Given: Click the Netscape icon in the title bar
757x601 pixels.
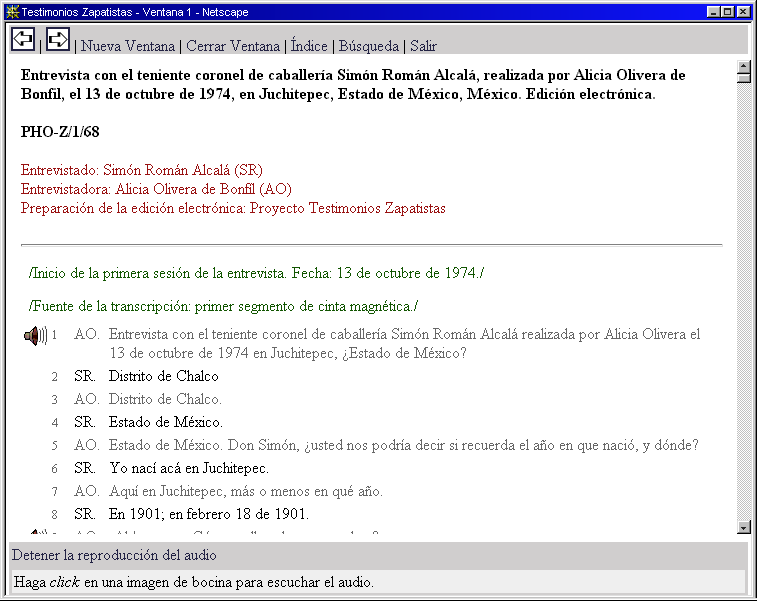Looking at the screenshot, I should [x=11, y=12].
